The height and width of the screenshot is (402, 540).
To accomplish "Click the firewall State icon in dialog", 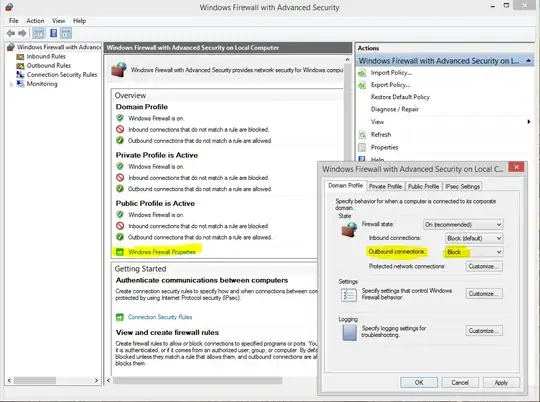I will click(x=349, y=230).
